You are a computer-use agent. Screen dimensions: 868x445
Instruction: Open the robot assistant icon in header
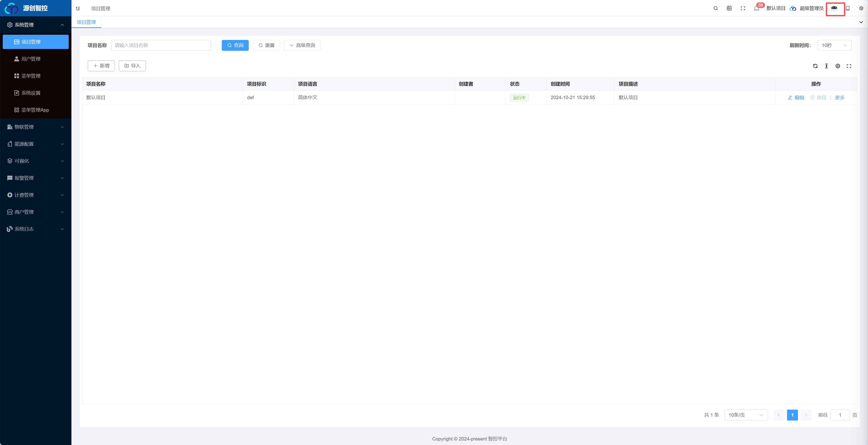tap(834, 8)
